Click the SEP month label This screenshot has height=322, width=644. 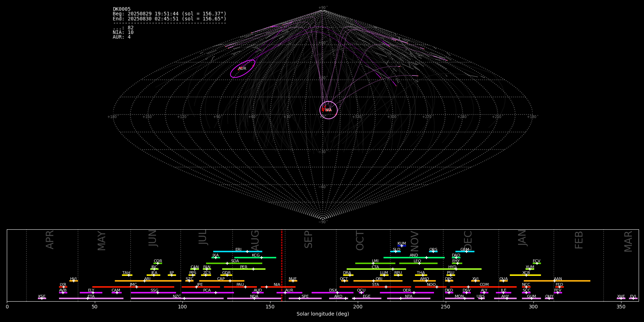pyautogui.click(x=308, y=239)
